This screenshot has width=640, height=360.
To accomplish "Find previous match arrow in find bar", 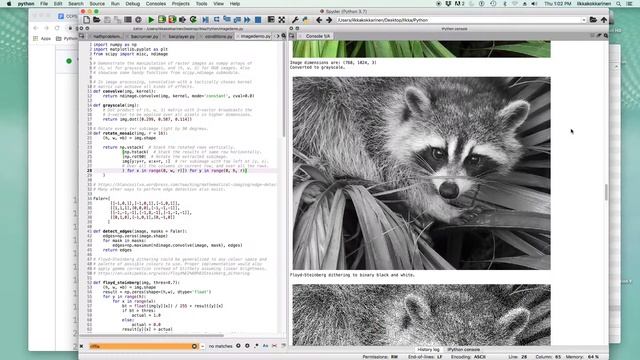I will tap(238, 346).
